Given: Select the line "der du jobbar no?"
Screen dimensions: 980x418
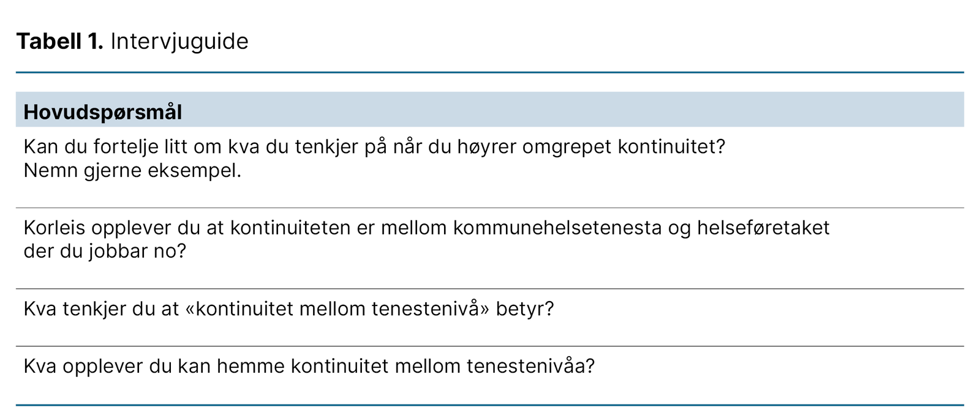Looking at the screenshot, I should pyautogui.click(x=104, y=251).
